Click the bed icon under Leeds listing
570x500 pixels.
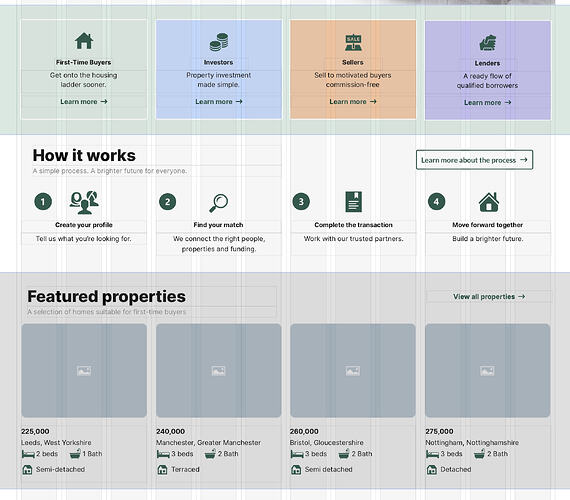[x=28, y=454]
